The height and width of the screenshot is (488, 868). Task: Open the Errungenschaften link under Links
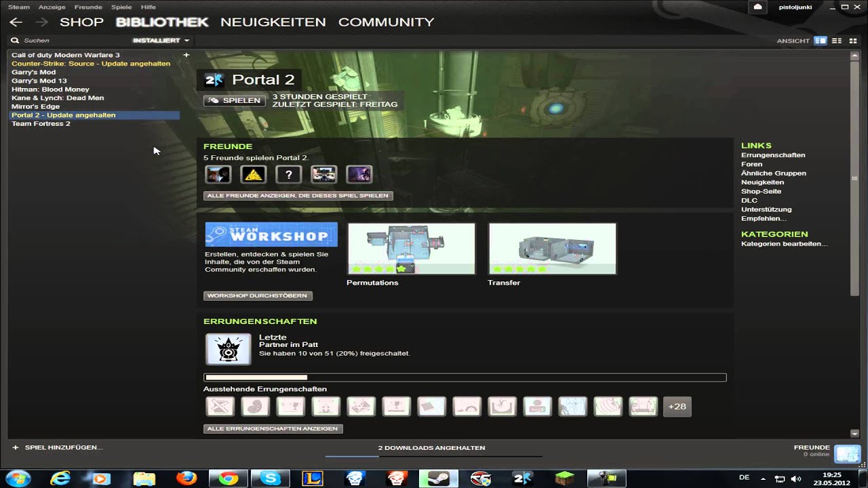pos(773,155)
